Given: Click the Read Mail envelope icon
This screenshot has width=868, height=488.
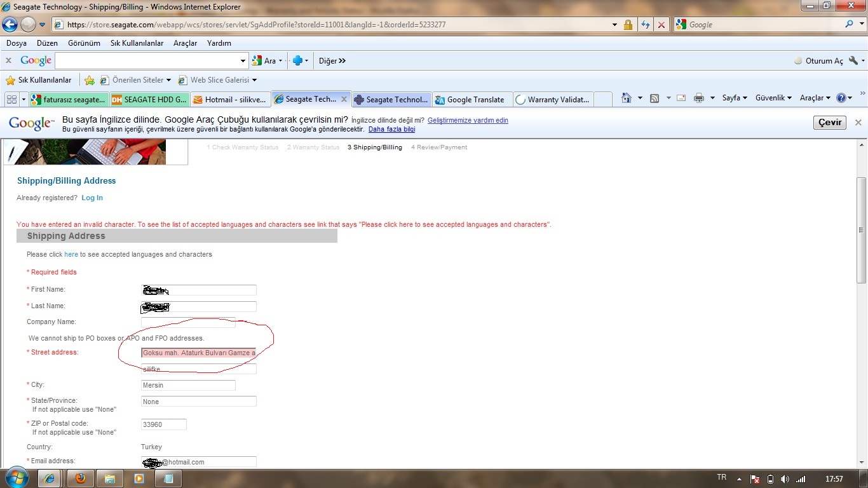Looking at the screenshot, I should (x=681, y=98).
